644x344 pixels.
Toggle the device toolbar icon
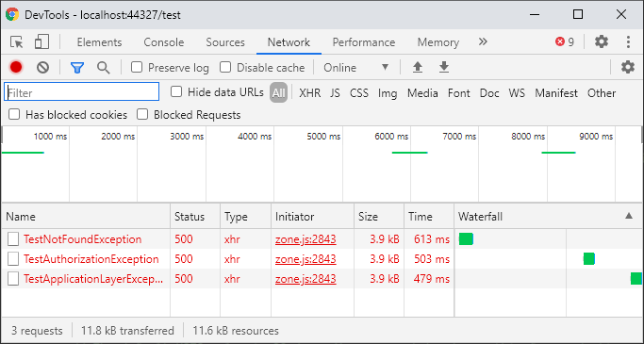[41, 41]
